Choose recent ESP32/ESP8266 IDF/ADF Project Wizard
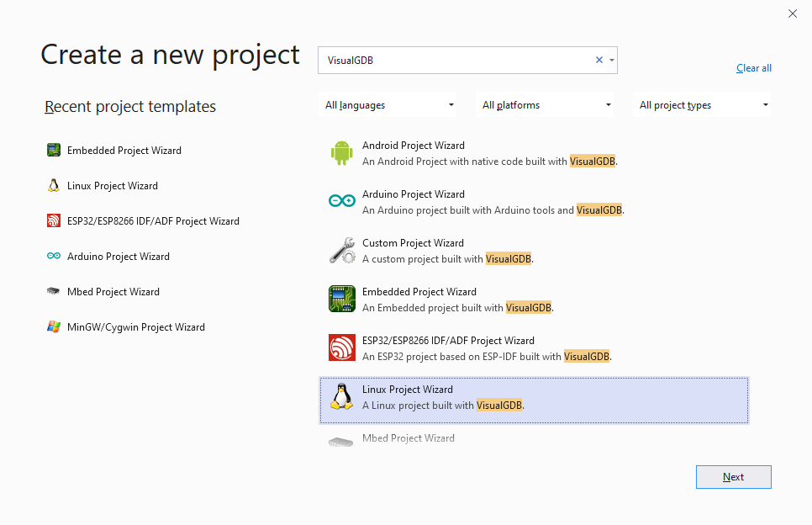Screen dimensions: 812x525 coord(153,221)
